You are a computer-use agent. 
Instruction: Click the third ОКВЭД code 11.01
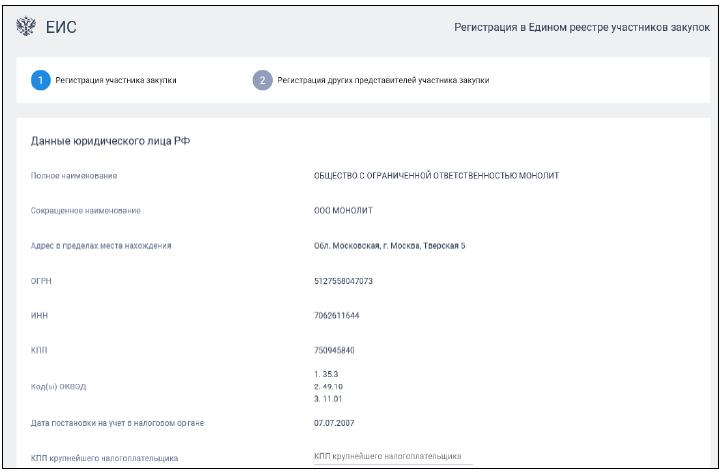pos(330,398)
